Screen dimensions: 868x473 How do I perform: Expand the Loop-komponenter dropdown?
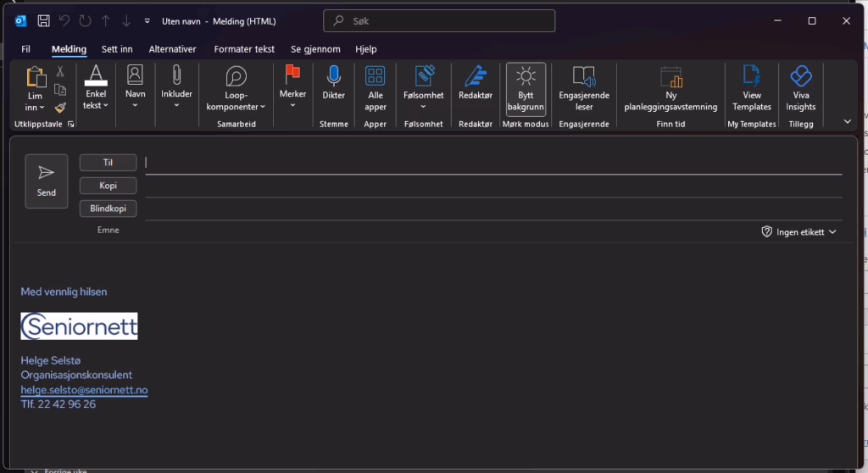(x=236, y=88)
